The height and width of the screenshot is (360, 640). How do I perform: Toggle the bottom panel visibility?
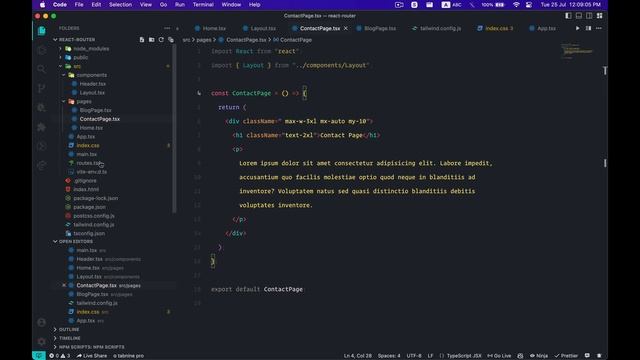(x=579, y=16)
